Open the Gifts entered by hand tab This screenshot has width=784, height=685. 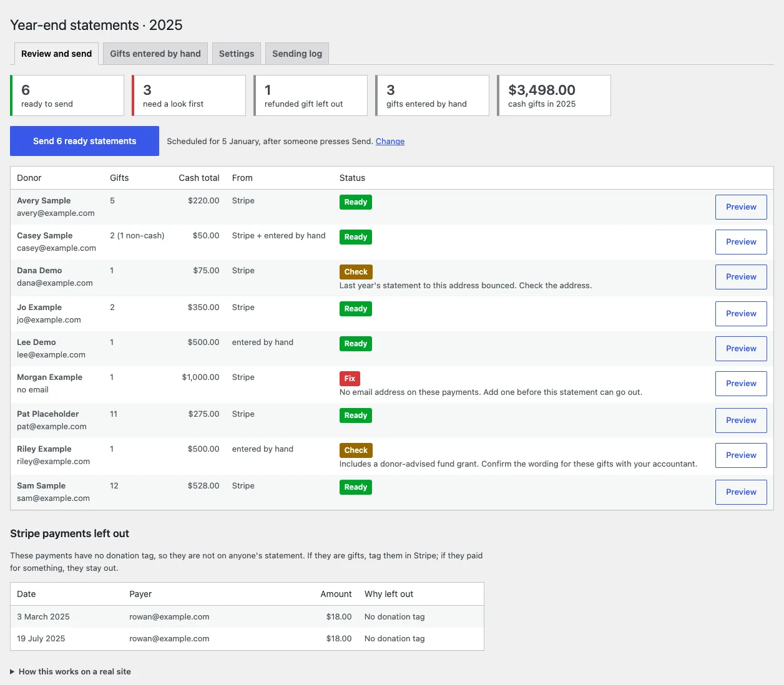tap(155, 54)
